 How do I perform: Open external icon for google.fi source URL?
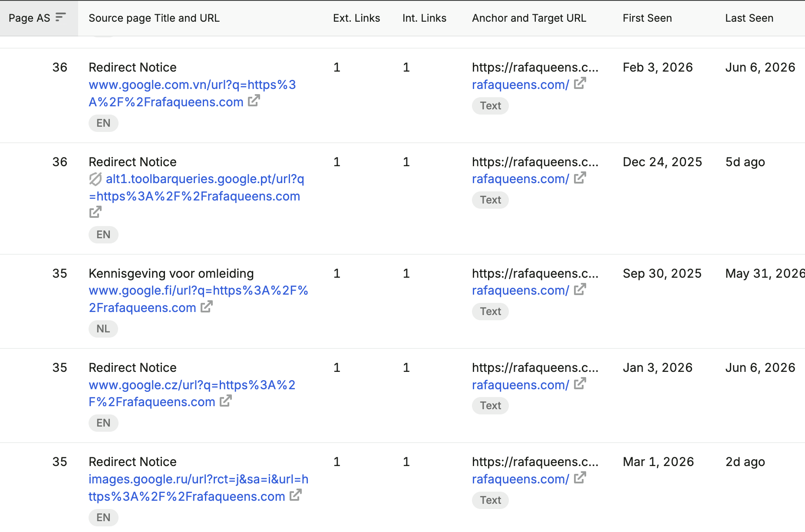click(207, 306)
